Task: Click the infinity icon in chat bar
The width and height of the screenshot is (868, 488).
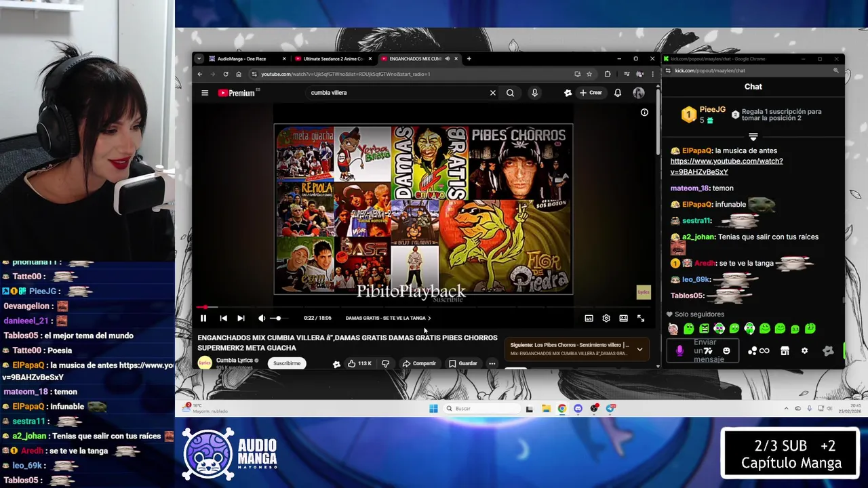Action: click(x=764, y=351)
